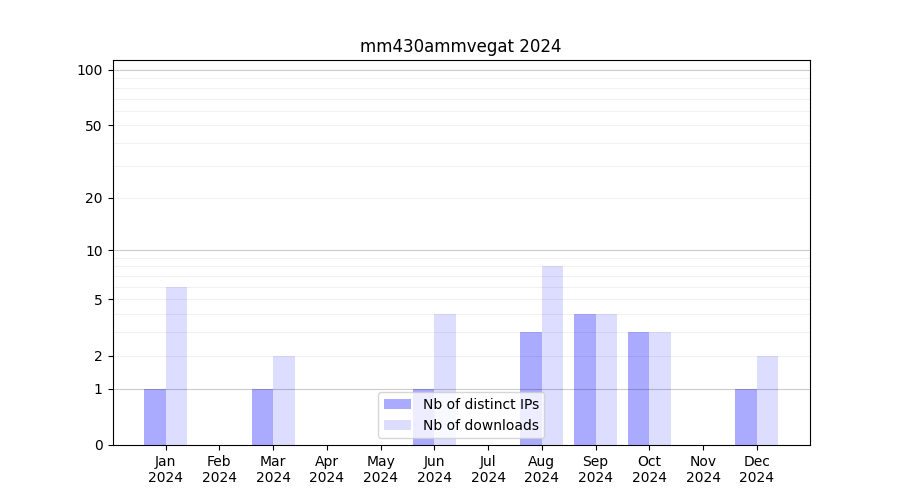Click the 'Feb 2024' x-axis label
This screenshot has width=900, height=500.
[x=219, y=469]
